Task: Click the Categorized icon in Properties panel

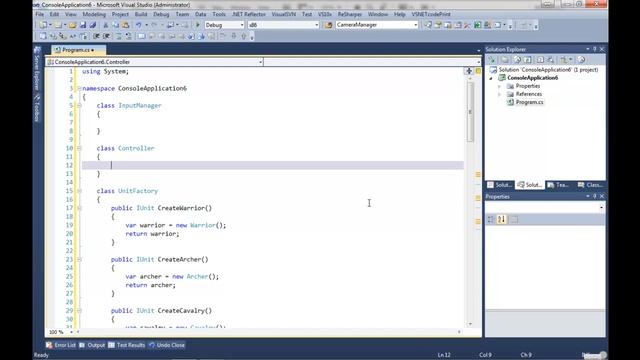Action: point(491,220)
